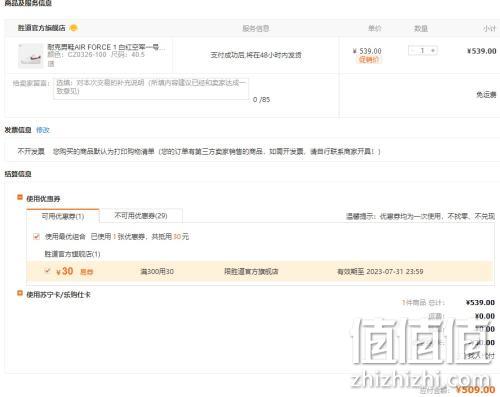This screenshot has height=397, width=500.
Task: Click the 修改 link beside 发票信息
Action: click(43, 130)
